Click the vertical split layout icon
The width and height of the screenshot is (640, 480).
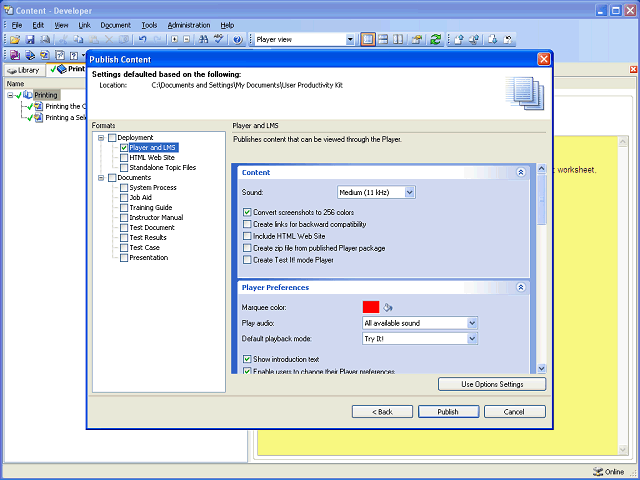point(398,40)
